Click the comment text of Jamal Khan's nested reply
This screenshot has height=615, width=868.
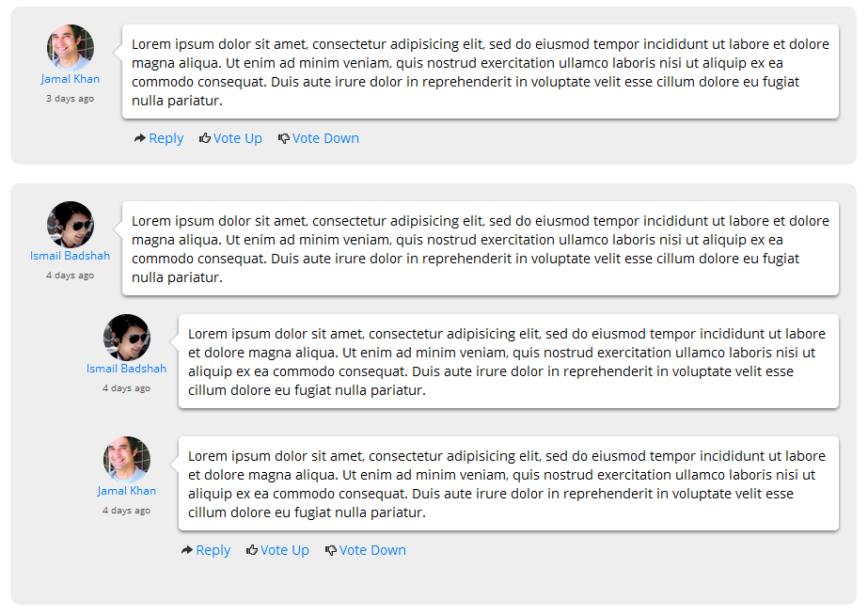[509, 483]
